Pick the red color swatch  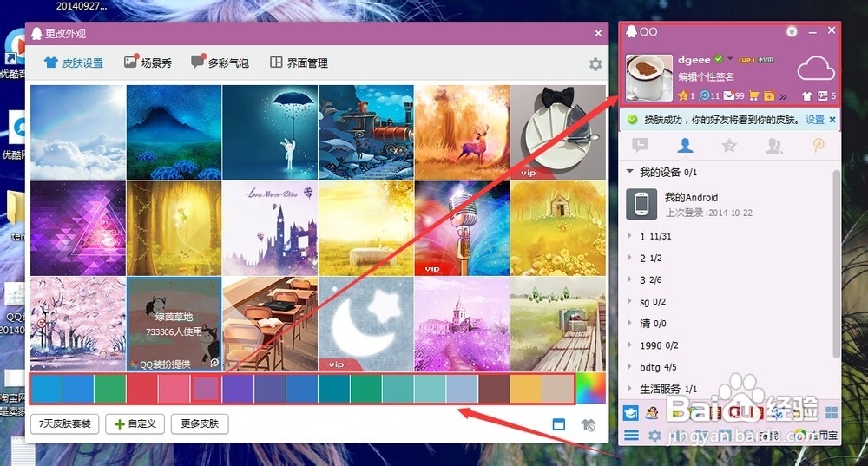click(142, 388)
